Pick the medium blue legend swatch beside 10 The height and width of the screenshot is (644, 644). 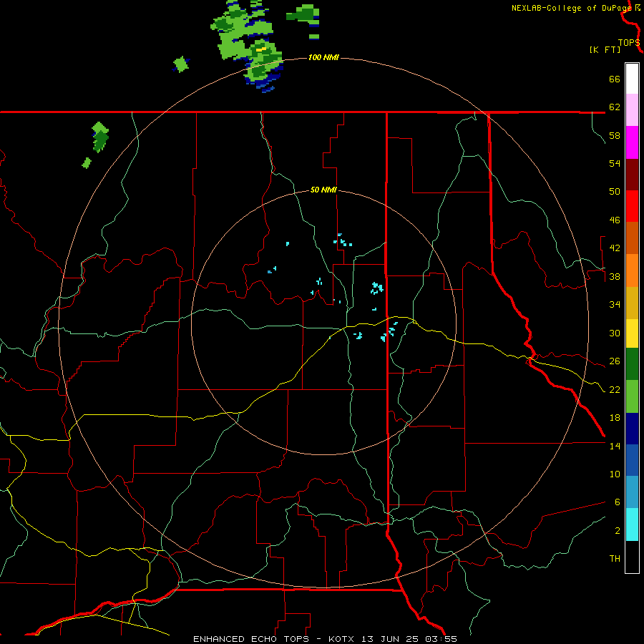point(632,460)
